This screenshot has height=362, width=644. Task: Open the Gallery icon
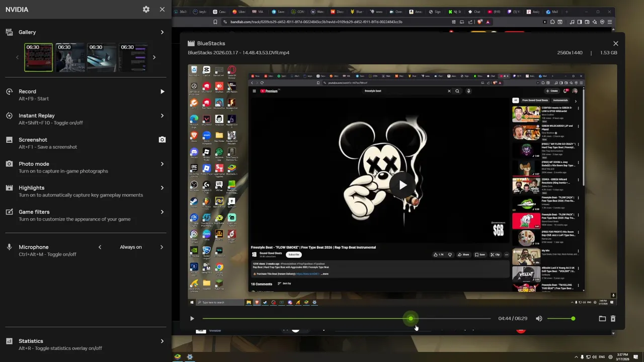[x=9, y=32]
